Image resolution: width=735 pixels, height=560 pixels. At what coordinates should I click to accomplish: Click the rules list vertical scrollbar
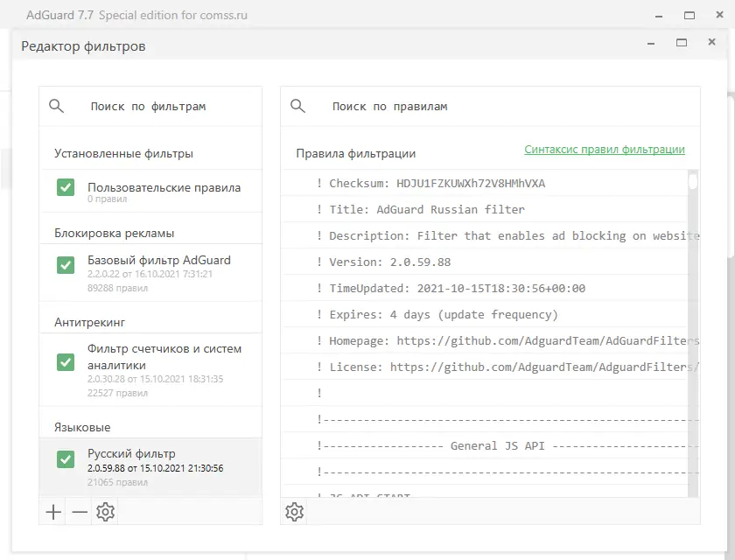pos(692,332)
